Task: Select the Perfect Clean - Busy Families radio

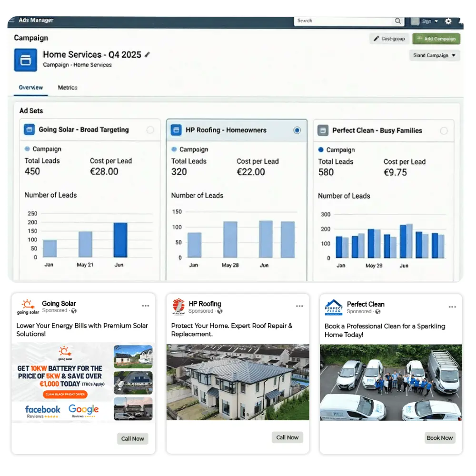Action: coord(444,131)
